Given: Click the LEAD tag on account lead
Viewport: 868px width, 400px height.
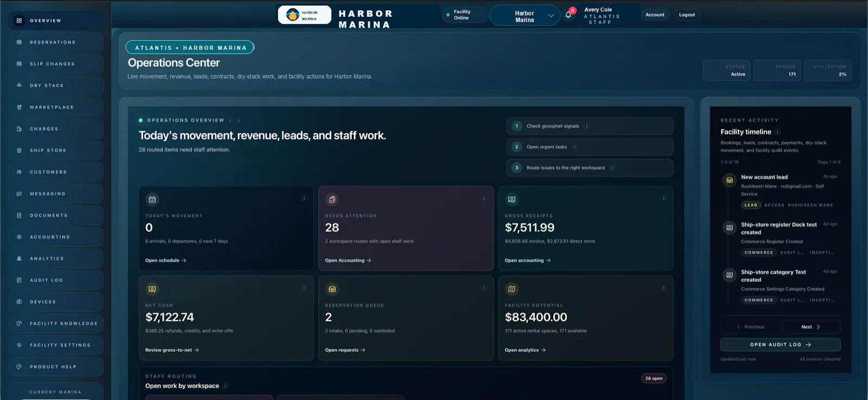Looking at the screenshot, I should (751, 205).
